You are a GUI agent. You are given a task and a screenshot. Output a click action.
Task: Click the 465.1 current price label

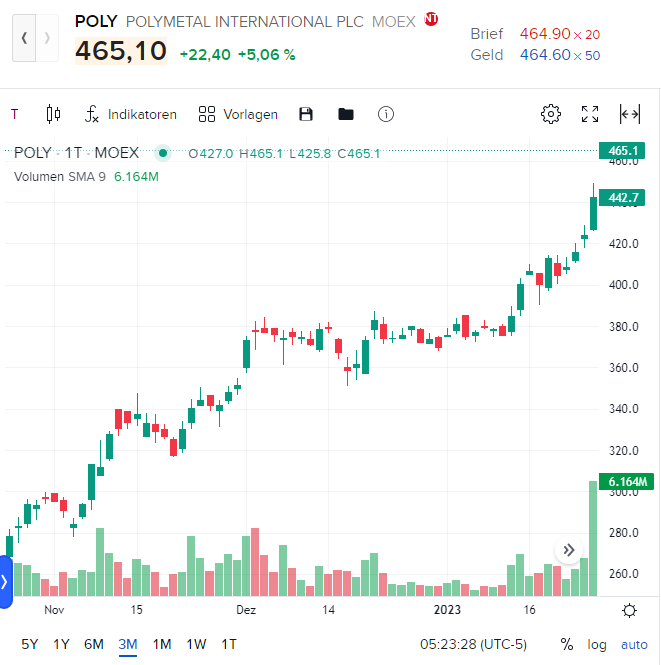pyautogui.click(x=622, y=151)
